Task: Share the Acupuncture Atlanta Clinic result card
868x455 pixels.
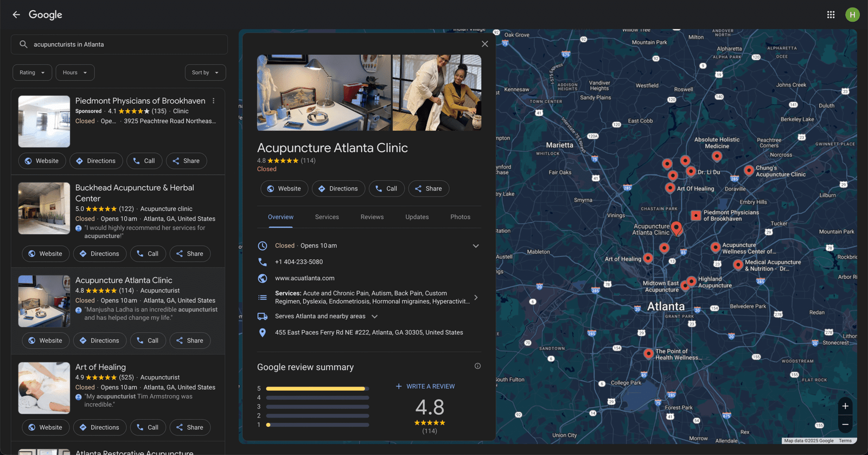Action: tap(190, 341)
